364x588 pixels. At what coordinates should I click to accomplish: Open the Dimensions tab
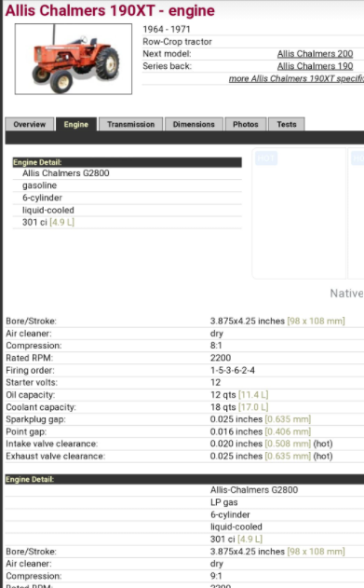pos(194,124)
